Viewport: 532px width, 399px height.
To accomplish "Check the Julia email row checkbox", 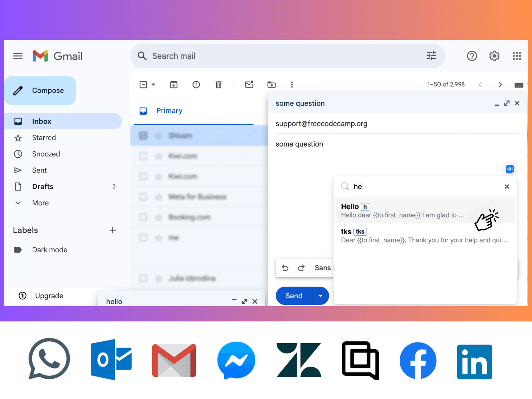I will coord(143,278).
